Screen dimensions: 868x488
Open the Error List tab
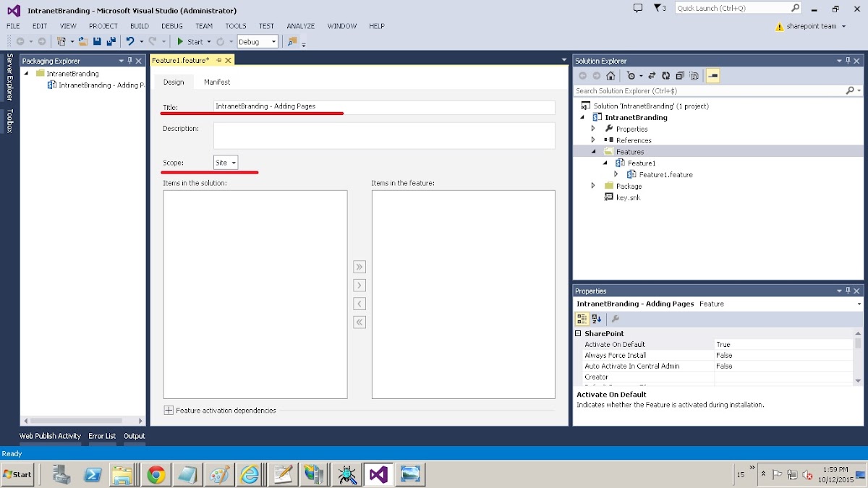[102, 436]
